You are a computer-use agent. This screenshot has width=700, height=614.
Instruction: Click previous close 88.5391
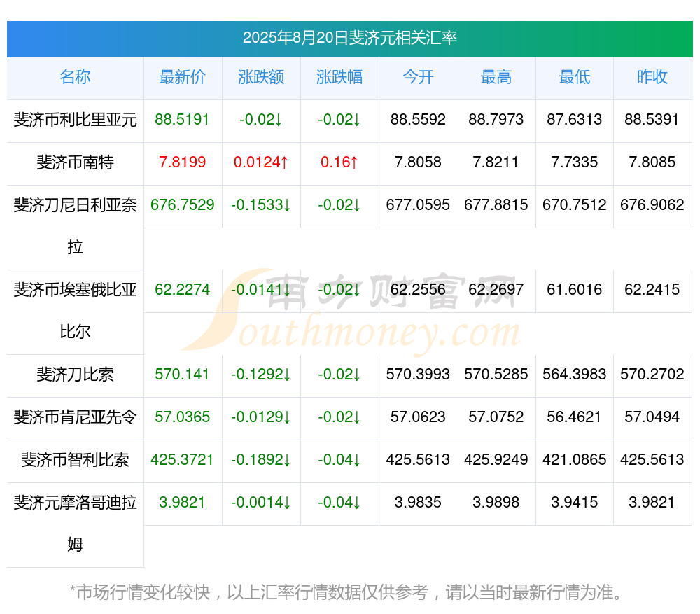pos(652,119)
